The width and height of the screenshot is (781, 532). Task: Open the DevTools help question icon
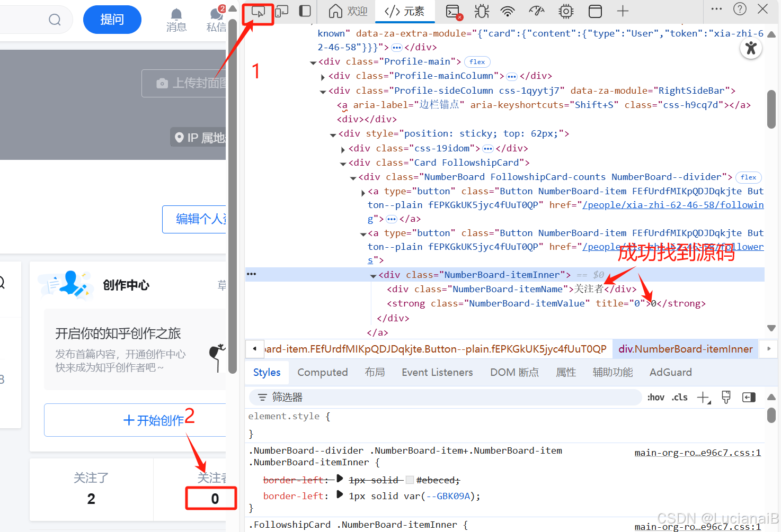click(x=740, y=9)
